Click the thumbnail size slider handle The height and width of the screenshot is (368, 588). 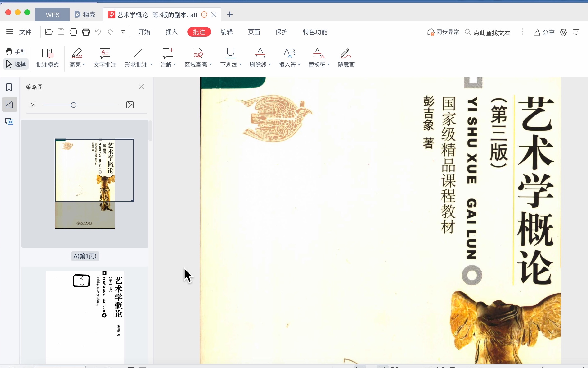pyautogui.click(x=74, y=105)
